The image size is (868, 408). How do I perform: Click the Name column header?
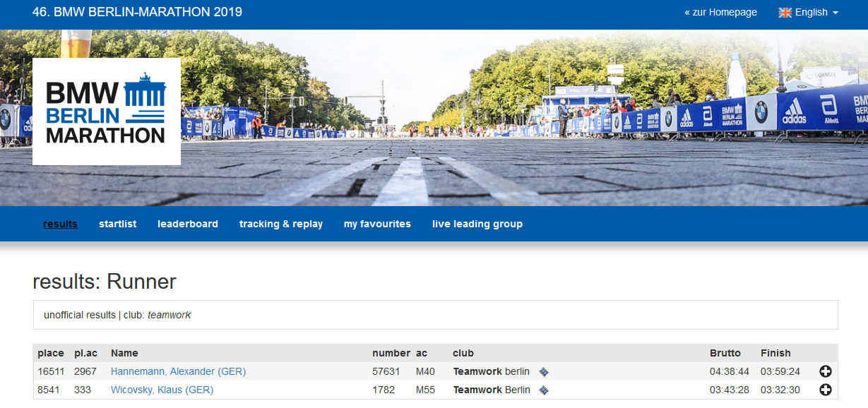124,353
